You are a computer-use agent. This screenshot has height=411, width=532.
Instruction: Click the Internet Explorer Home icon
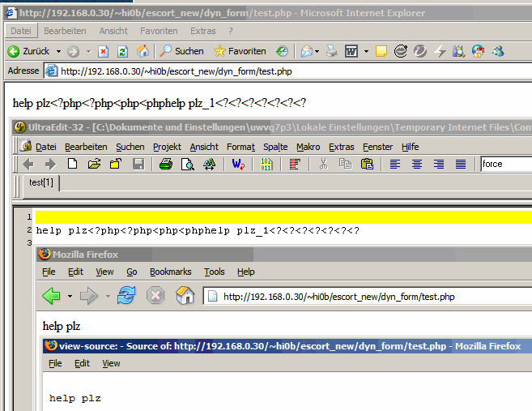point(143,51)
